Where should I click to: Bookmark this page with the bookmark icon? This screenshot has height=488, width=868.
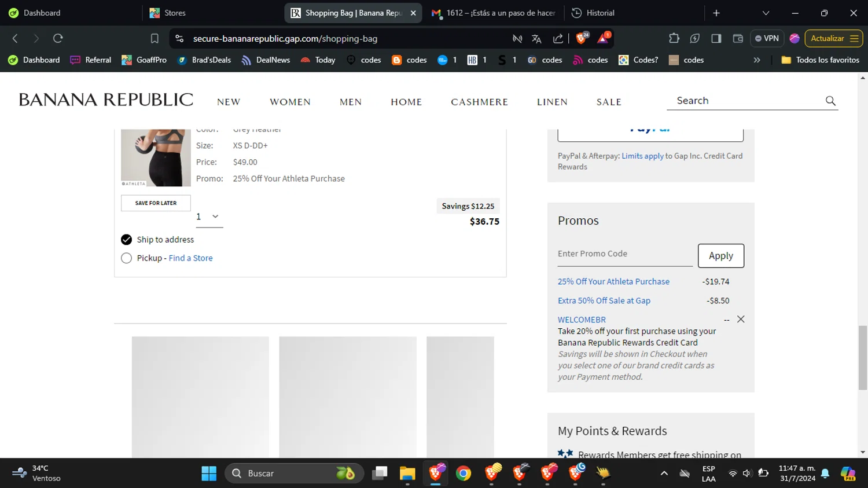coord(155,38)
